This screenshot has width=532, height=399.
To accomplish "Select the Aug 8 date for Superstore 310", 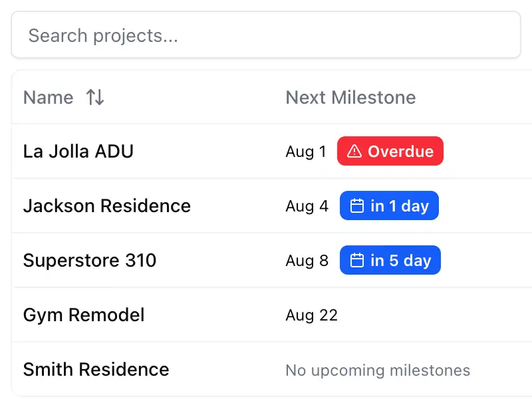I will coord(306,260).
